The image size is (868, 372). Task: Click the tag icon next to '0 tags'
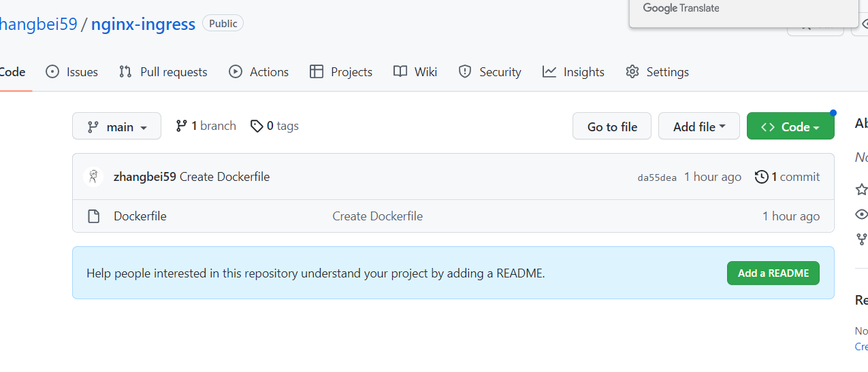point(257,126)
